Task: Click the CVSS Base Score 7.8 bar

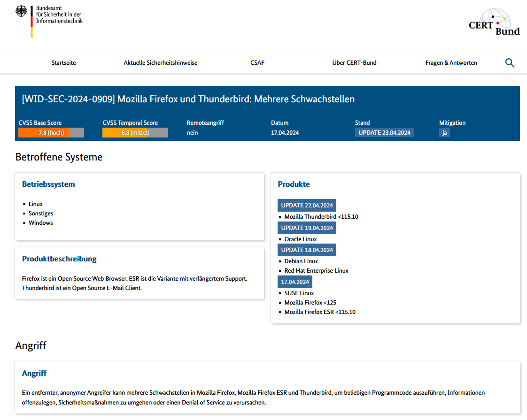Action: click(x=51, y=133)
